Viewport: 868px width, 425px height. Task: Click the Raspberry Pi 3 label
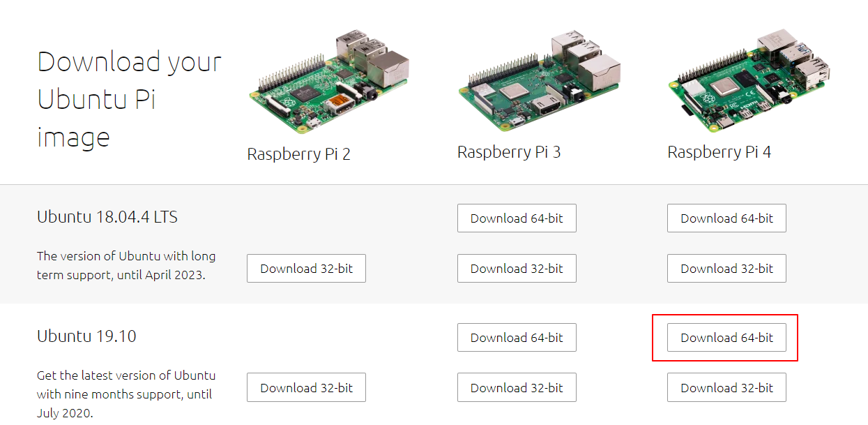[509, 152]
